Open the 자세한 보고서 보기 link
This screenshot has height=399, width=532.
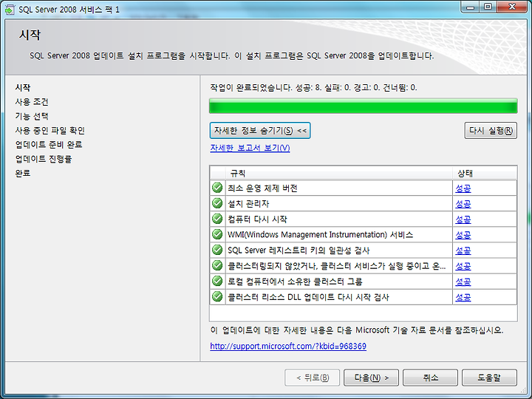(x=250, y=148)
